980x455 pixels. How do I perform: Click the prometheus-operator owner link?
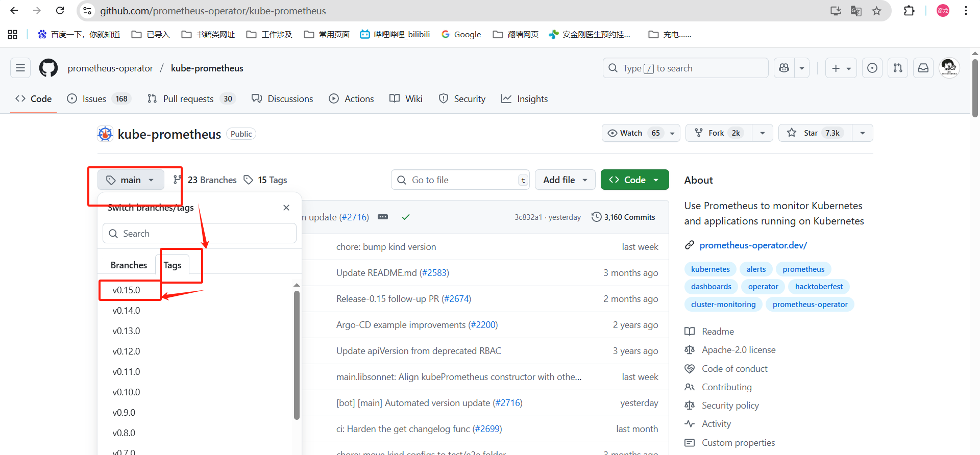click(110, 68)
